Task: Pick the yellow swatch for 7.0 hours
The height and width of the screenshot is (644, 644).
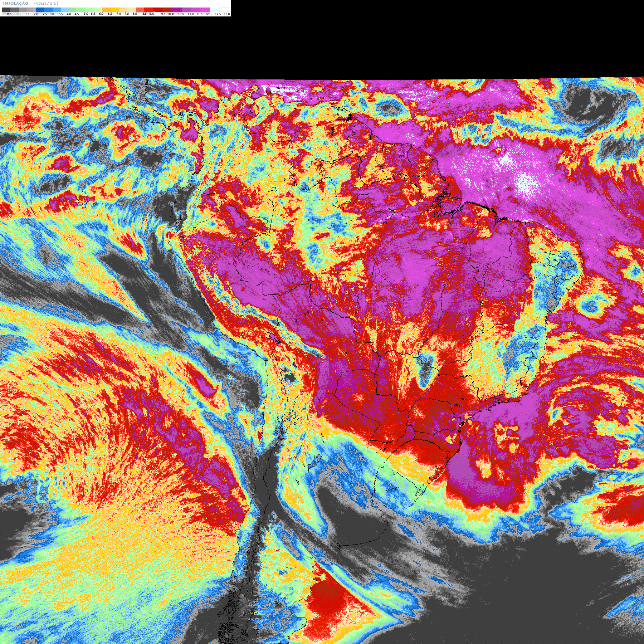Action: [115, 10]
